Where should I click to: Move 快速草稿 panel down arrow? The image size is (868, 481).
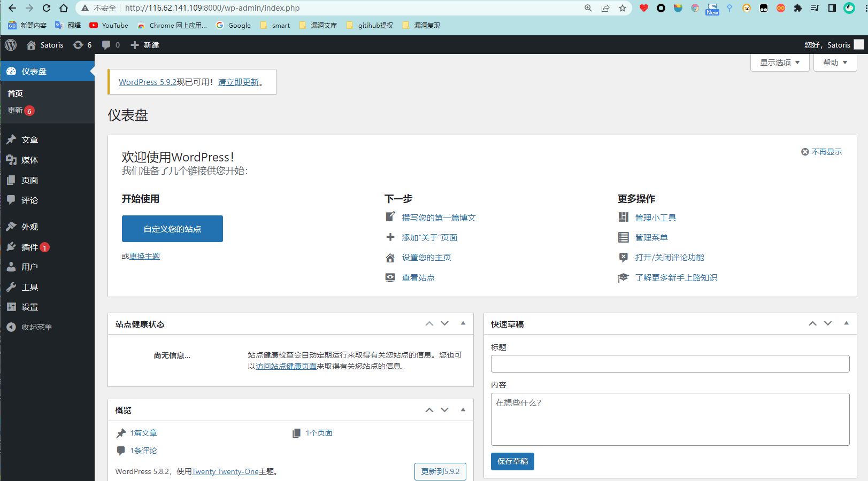pos(828,323)
